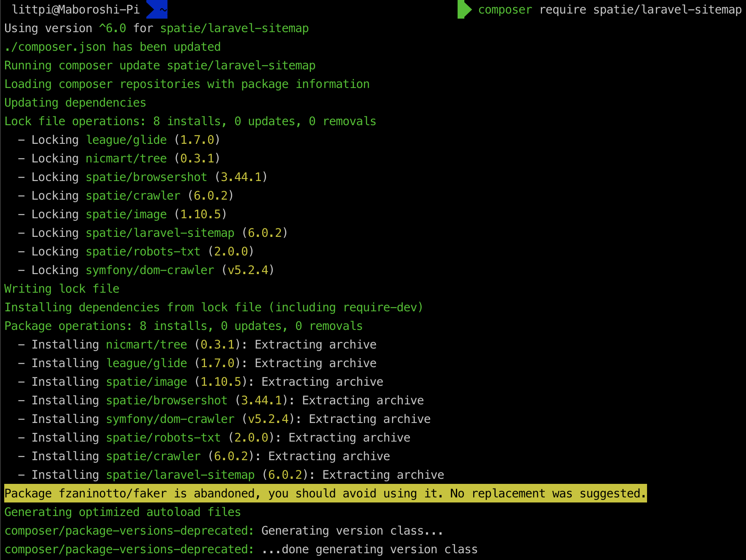Click 'Lock file operations: 8 installs' line
Screen dimensions: 746x560
[190, 121]
